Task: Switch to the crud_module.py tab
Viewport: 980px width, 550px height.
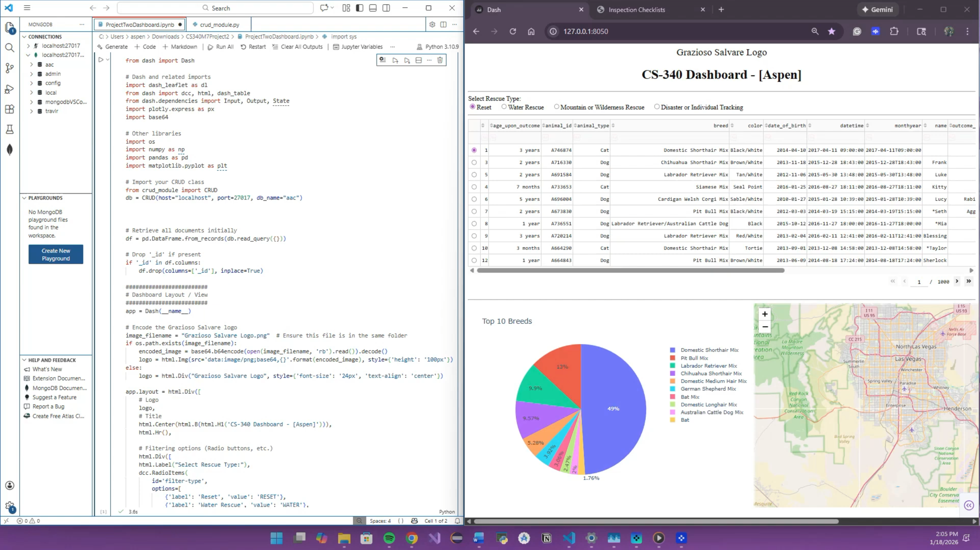Action: [x=219, y=25]
